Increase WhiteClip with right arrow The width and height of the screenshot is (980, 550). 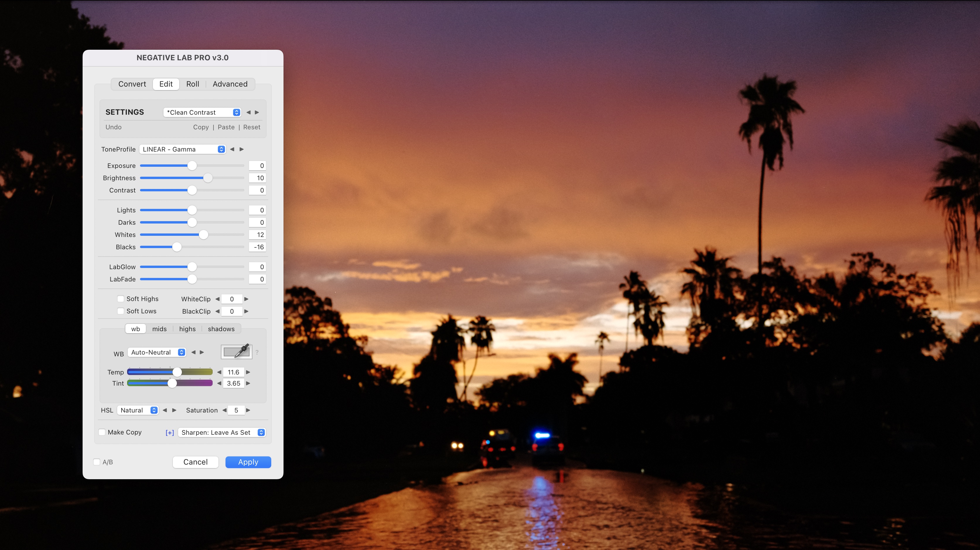coord(246,299)
